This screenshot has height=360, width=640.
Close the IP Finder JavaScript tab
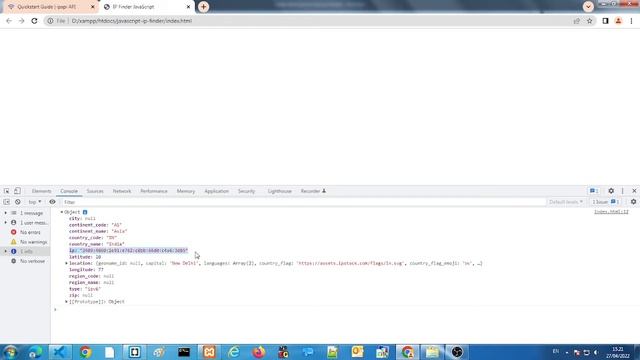[188, 7]
